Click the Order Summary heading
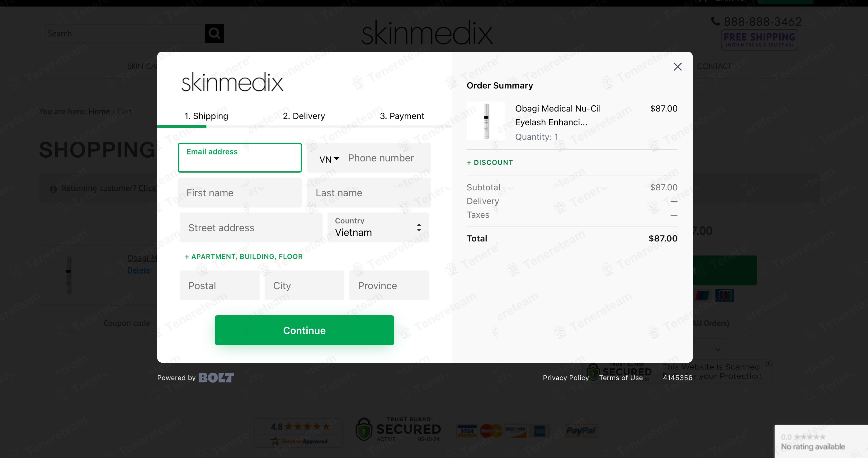 click(500, 85)
